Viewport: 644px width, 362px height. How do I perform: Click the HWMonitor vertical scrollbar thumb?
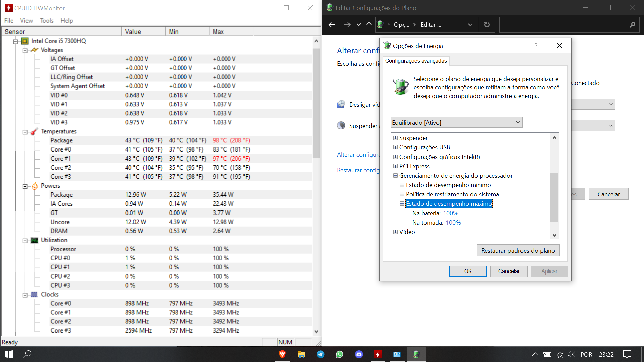(x=316, y=103)
